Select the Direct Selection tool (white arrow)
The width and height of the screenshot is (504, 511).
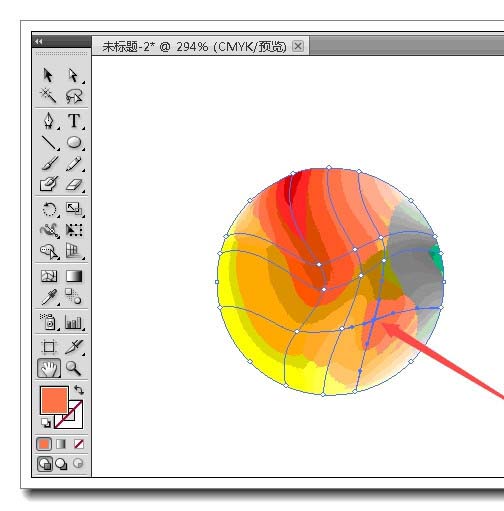(x=73, y=75)
